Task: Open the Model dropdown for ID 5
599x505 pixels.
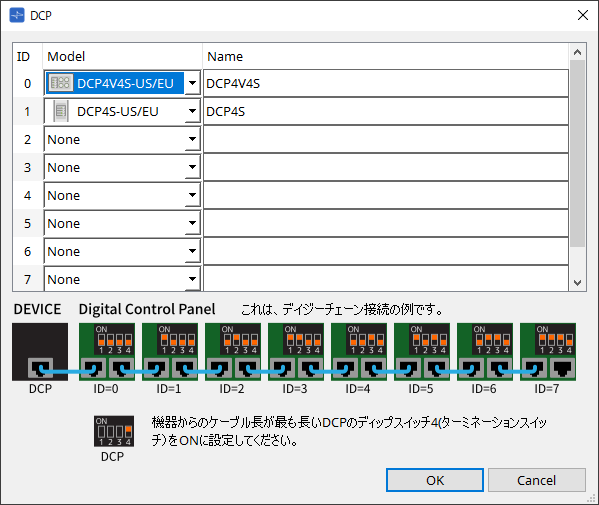Action: coord(192,223)
